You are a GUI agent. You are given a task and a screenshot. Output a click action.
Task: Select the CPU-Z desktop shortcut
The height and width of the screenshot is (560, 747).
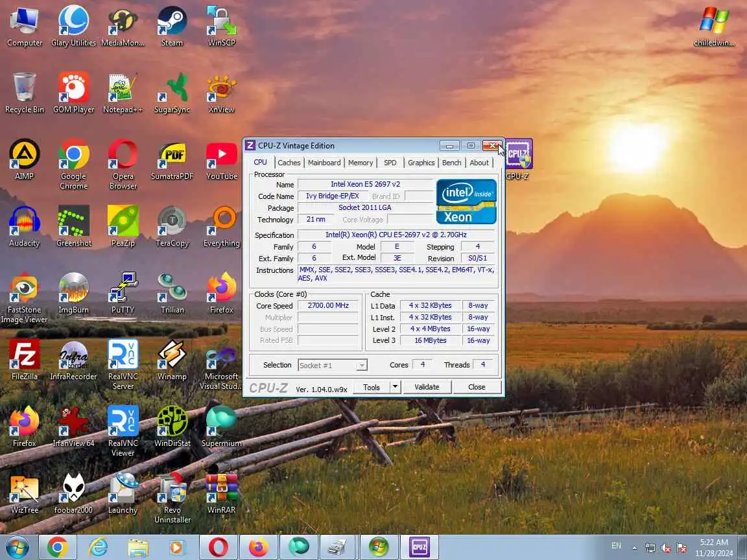coord(518,159)
